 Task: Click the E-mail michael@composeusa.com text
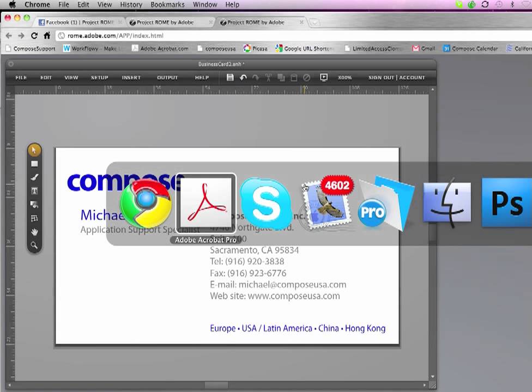278,285
